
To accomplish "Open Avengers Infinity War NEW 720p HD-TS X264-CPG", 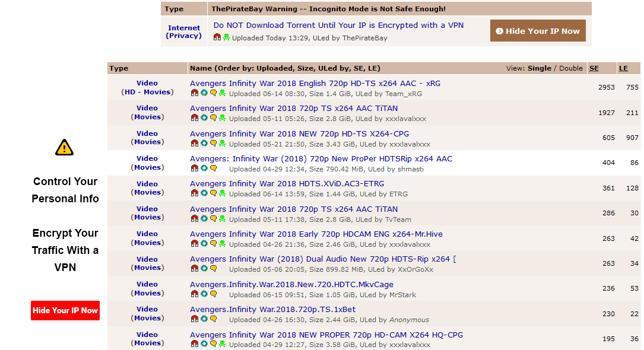I will [299, 133].
